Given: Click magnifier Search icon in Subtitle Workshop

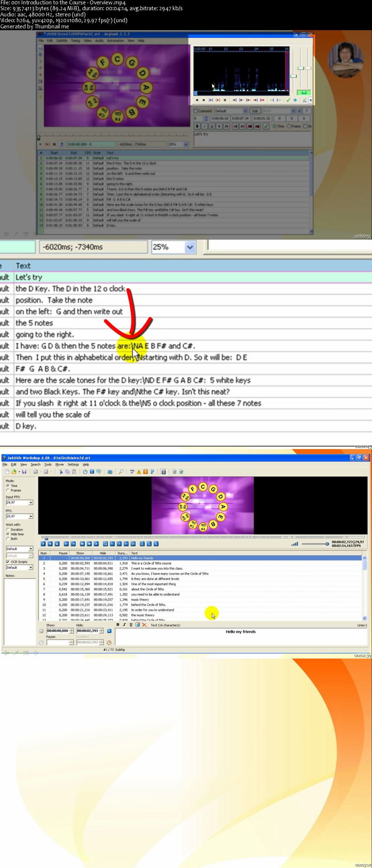Looking at the screenshot, I should pos(121,472).
